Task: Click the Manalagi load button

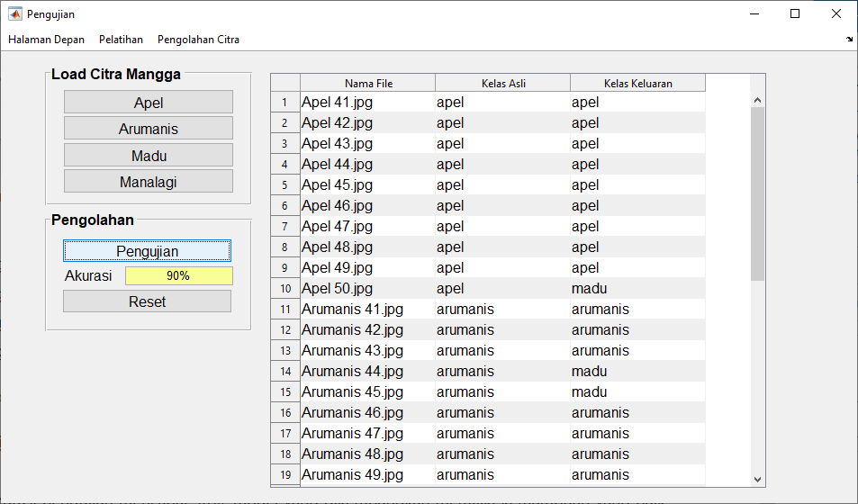Action: 149,182
